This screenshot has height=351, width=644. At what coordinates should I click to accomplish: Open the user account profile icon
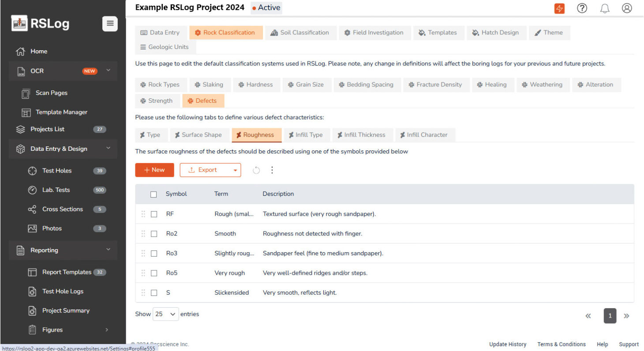tap(627, 8)
